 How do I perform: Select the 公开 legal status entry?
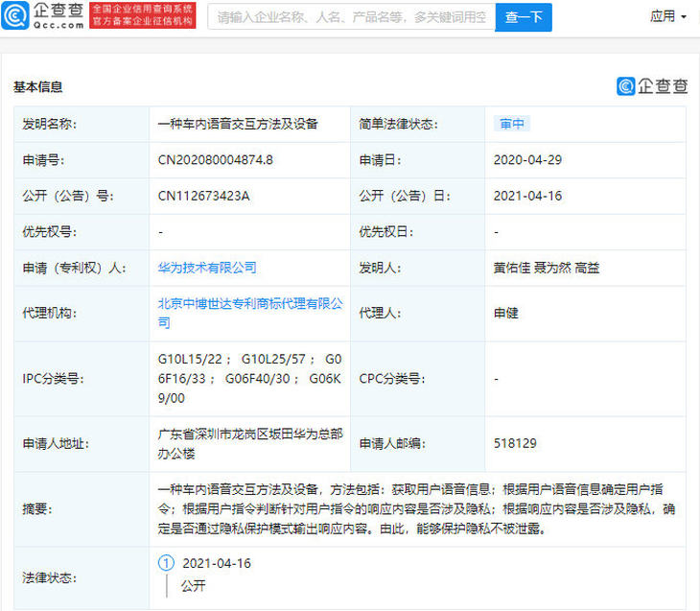pyautogui.click(x=194, y=585)
